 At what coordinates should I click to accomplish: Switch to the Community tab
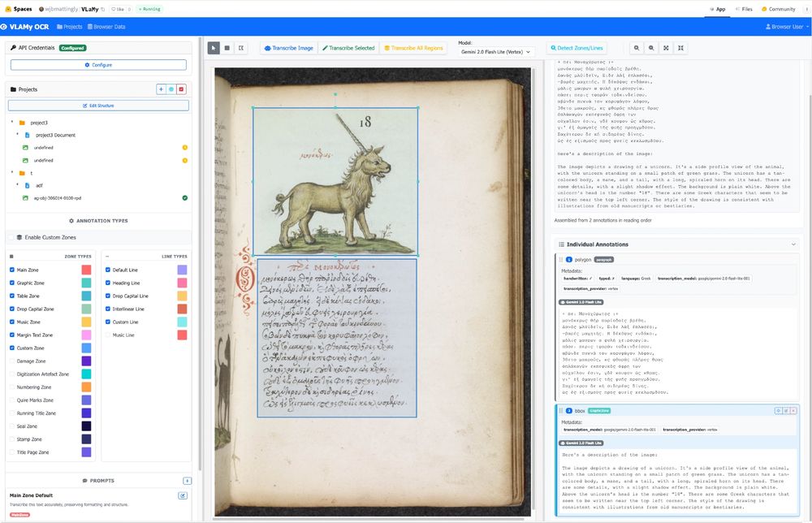tap(779, 9)
